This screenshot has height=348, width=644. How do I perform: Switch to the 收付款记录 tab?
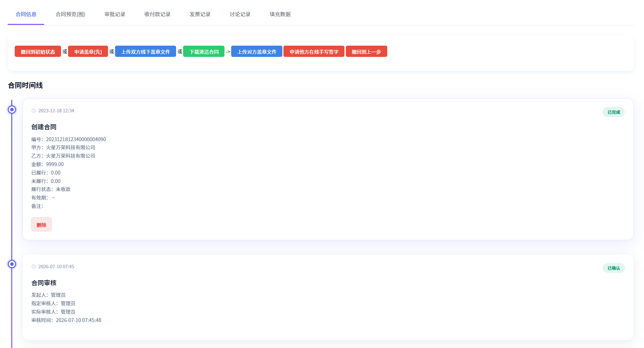coord(157,14)
